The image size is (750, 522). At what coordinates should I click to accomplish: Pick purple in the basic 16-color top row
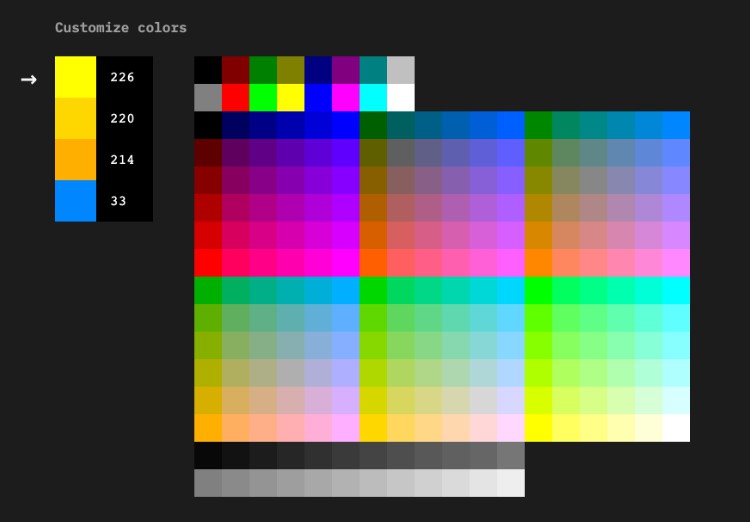(345, 70)
